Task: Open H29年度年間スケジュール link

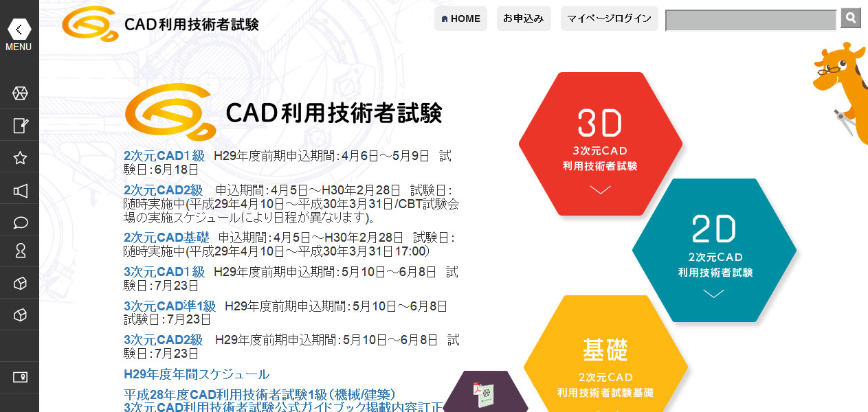Action: click(x=197, y=374)
